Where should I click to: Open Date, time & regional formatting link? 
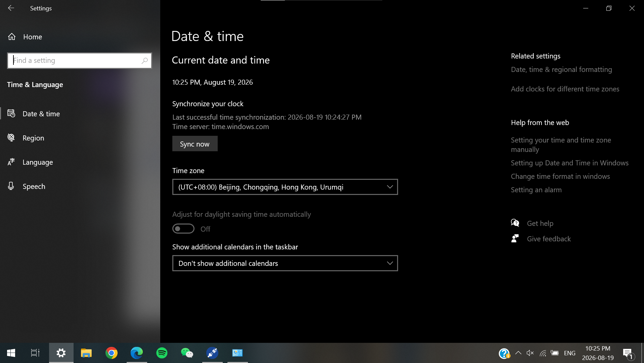click(x=561, y=70)
